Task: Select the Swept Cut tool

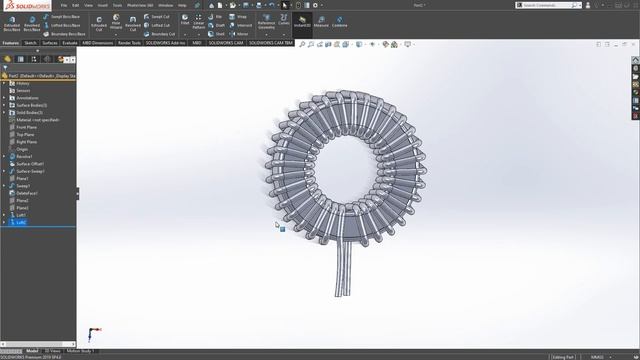Action: pos(157,17)
